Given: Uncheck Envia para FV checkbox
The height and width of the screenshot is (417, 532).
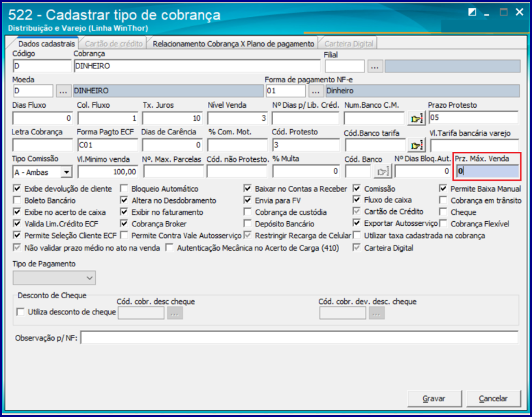Looking at the screenshot, I should [248, 200].
